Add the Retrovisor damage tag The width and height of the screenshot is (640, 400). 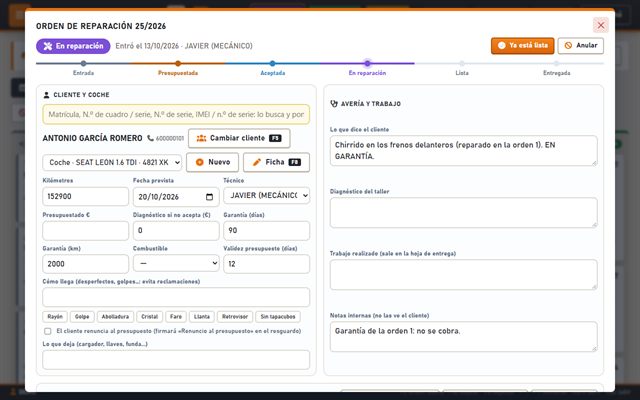pos(235,317)
